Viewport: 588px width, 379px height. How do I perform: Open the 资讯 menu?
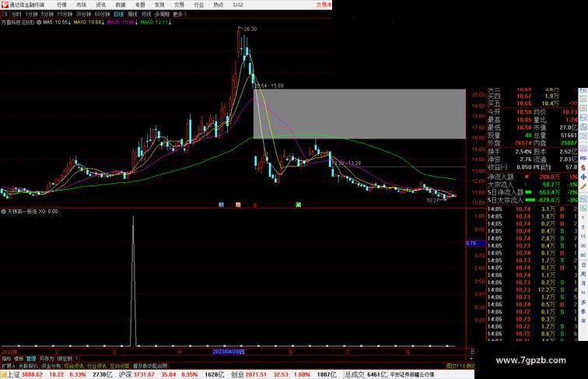click(100, 5)
